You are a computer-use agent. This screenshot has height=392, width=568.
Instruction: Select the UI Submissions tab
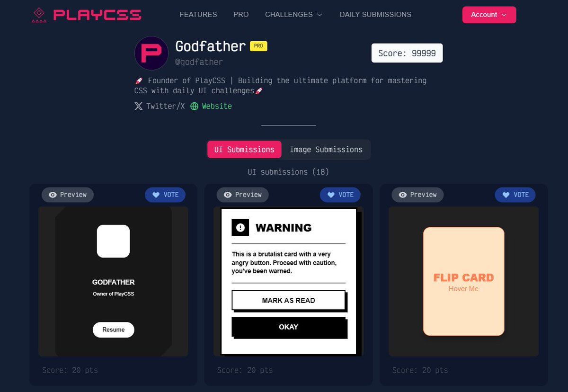coord(244,149)
